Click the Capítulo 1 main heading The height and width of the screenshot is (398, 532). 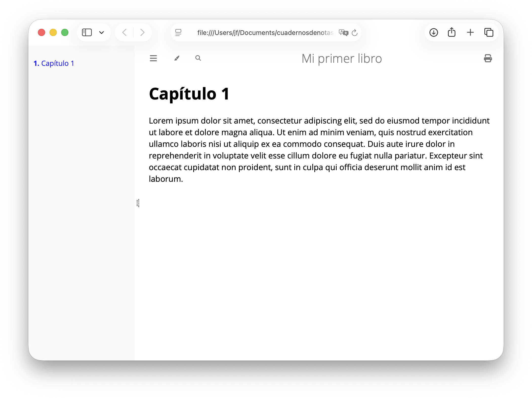(189, 94)
